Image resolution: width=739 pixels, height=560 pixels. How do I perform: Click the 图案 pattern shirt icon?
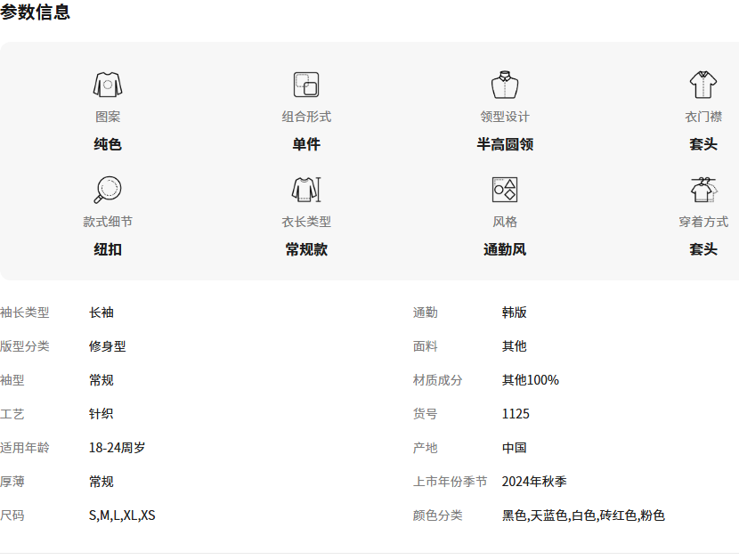[x=108, y=85]
